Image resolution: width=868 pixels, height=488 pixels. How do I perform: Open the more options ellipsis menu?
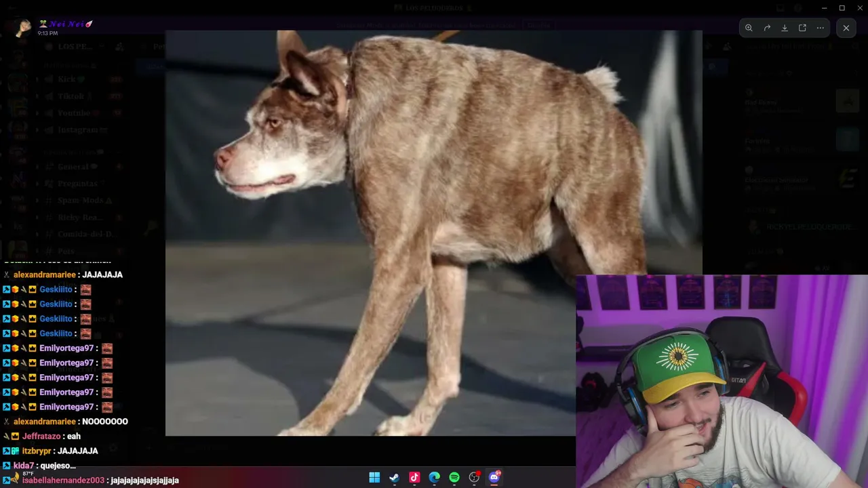click(x=821, y=28)
